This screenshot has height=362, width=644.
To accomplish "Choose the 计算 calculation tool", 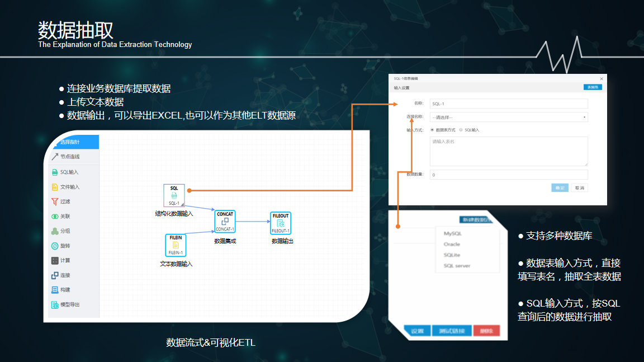I will point(55,261).
